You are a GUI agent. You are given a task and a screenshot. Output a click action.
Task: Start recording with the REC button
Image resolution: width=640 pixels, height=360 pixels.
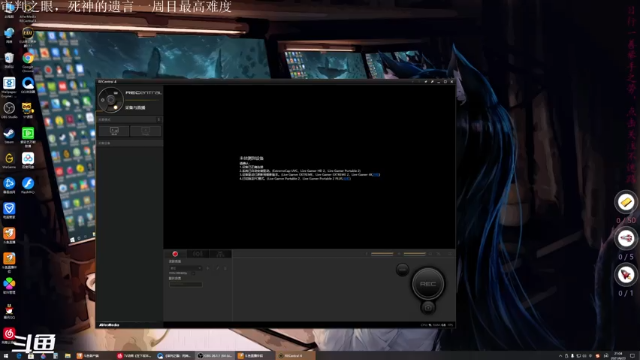coord(427,284)
